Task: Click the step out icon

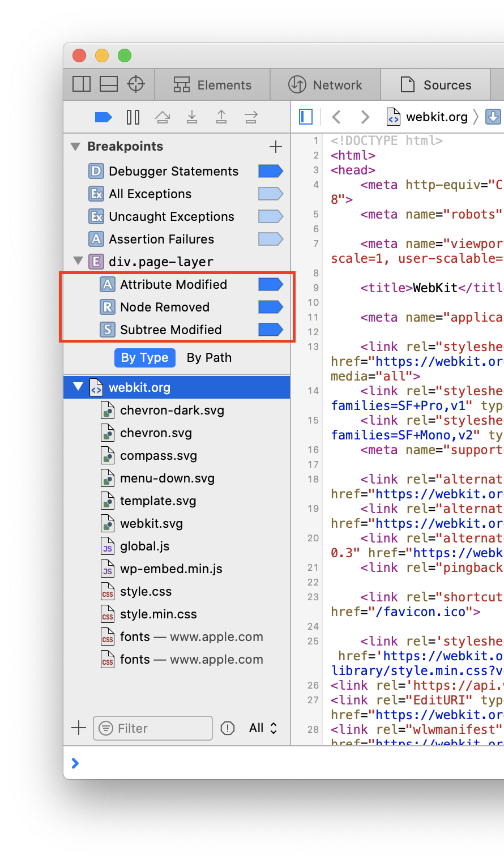Action: (221, 117)
